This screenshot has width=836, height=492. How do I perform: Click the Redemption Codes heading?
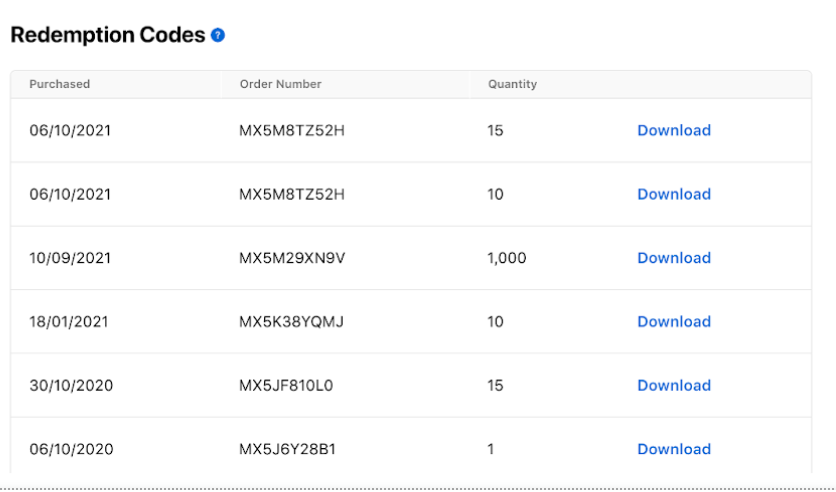click(x=108, y=35)
